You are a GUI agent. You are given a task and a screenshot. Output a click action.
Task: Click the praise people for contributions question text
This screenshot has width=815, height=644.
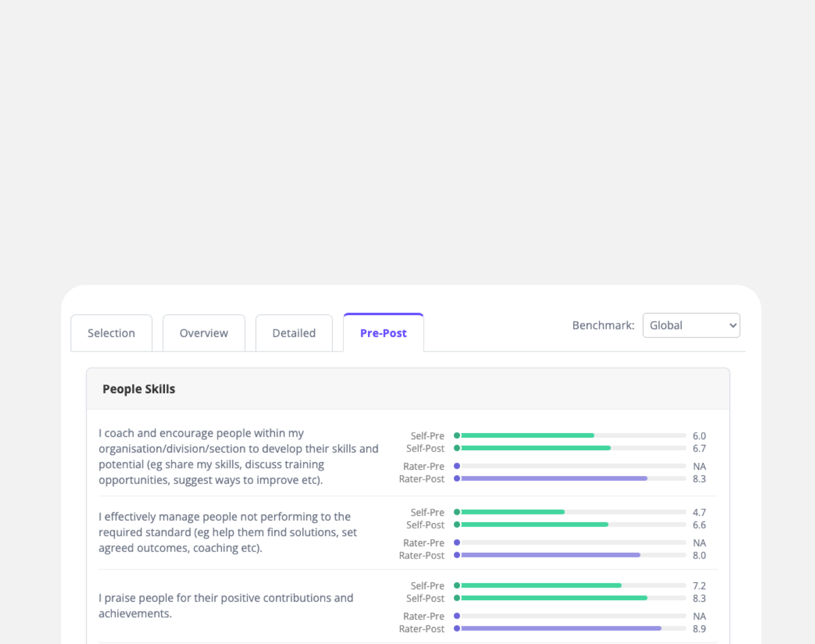coord(226,605)
